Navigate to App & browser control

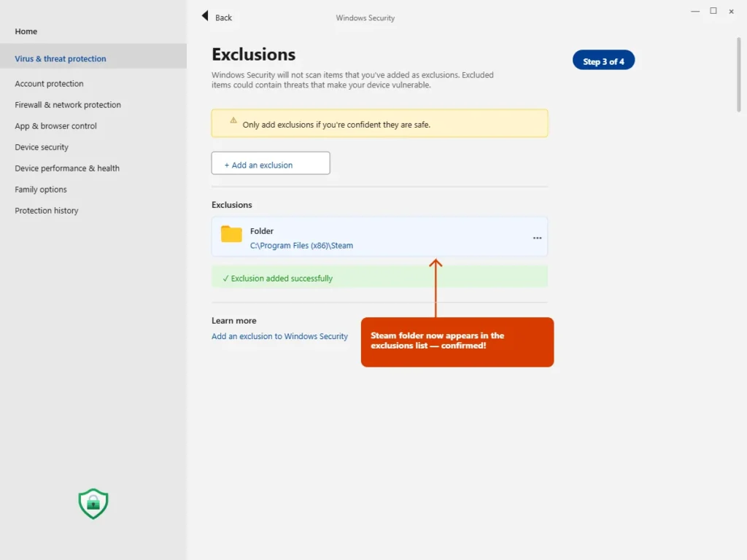(56, 126)
